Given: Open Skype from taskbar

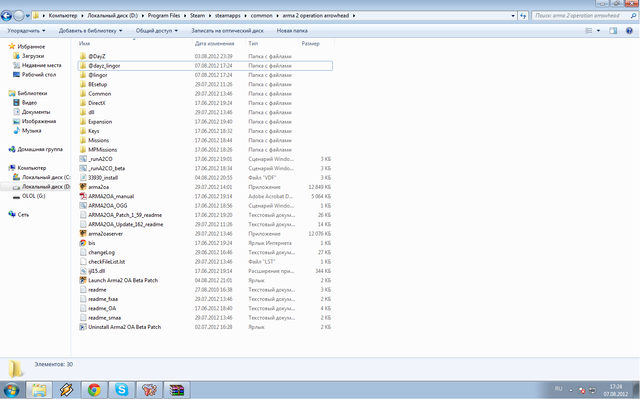Looking at the screenshot, I should pyautogui.click(x=122, y=390).
